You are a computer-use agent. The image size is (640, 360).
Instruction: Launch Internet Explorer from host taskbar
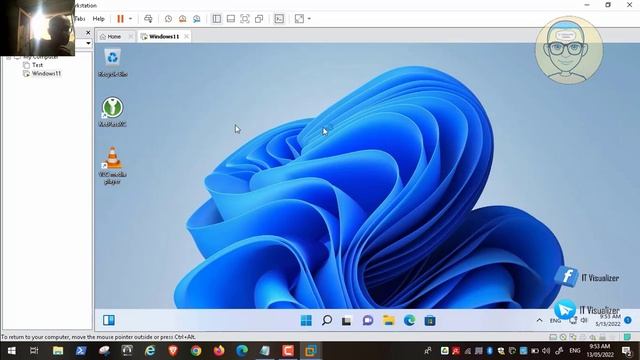click(x=150, y=351)
